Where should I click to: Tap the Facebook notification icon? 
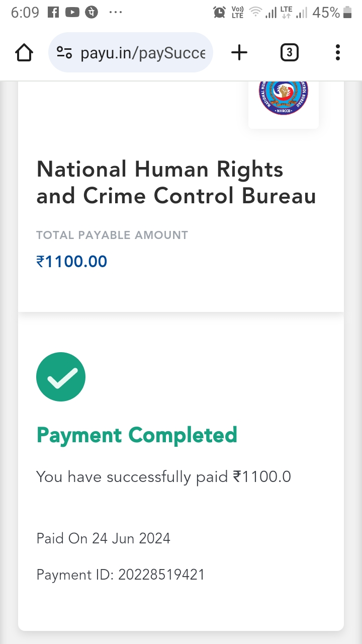pyautogui.click(x=53, y=13)
